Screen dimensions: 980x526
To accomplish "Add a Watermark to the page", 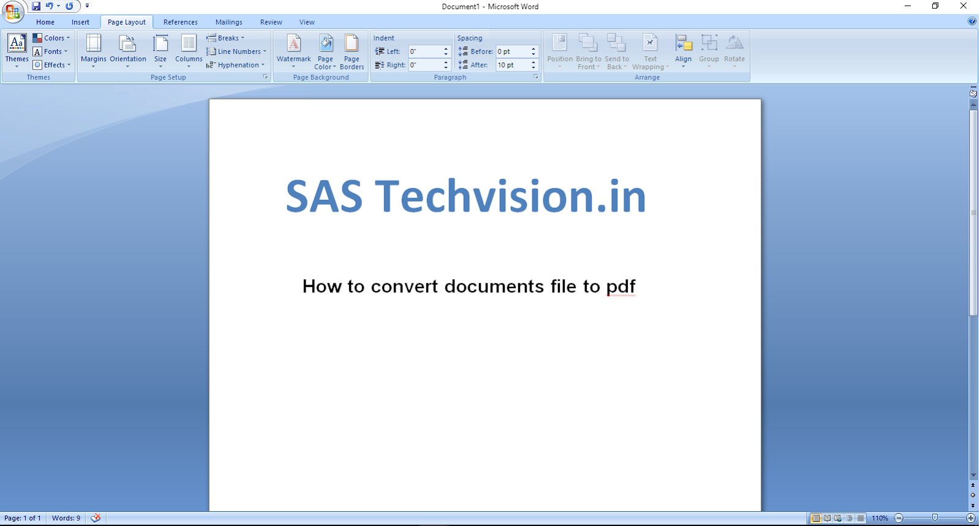I will [294, 51].
